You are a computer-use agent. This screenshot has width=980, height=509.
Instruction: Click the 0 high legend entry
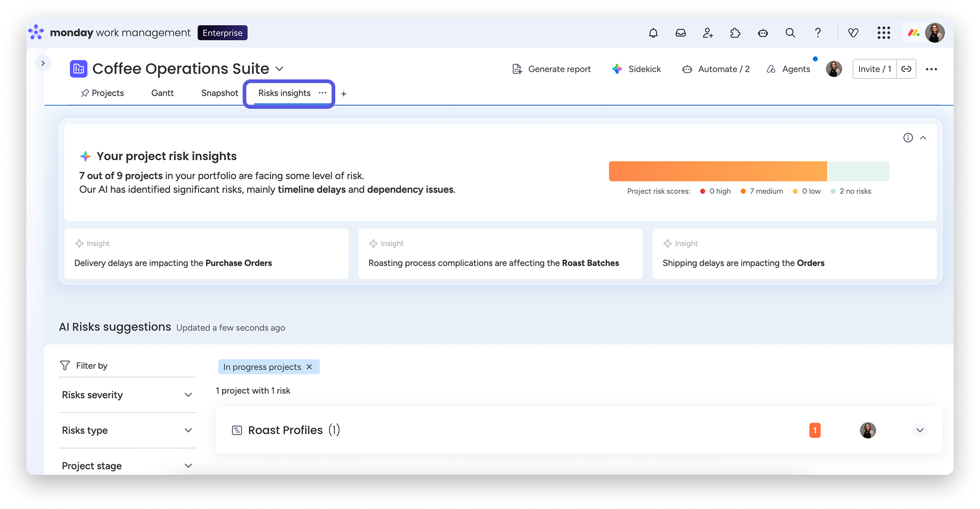[715, 191]
